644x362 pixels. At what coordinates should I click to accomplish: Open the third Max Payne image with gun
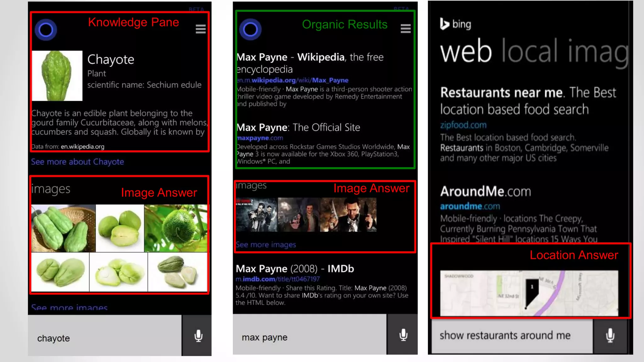click(348, 215)
